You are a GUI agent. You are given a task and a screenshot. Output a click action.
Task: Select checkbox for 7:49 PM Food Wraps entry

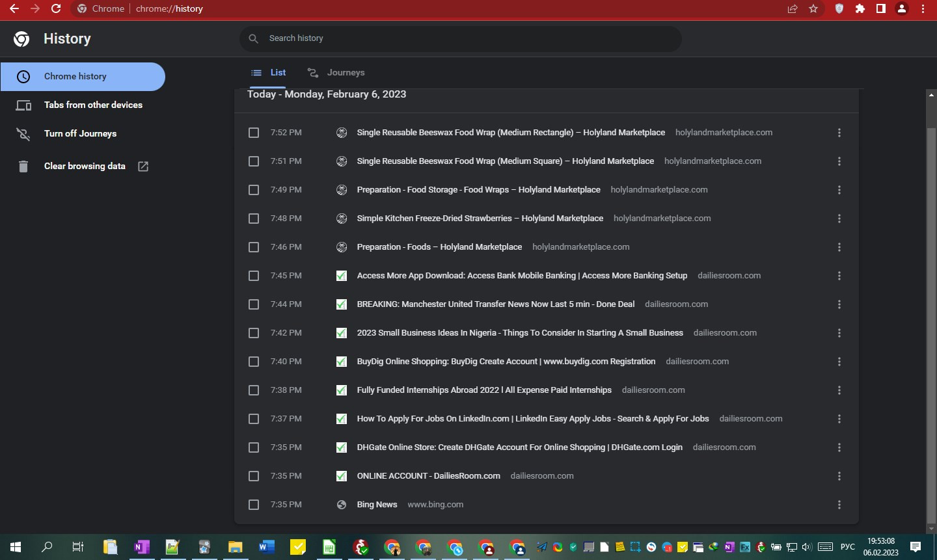tap(254, 190)
